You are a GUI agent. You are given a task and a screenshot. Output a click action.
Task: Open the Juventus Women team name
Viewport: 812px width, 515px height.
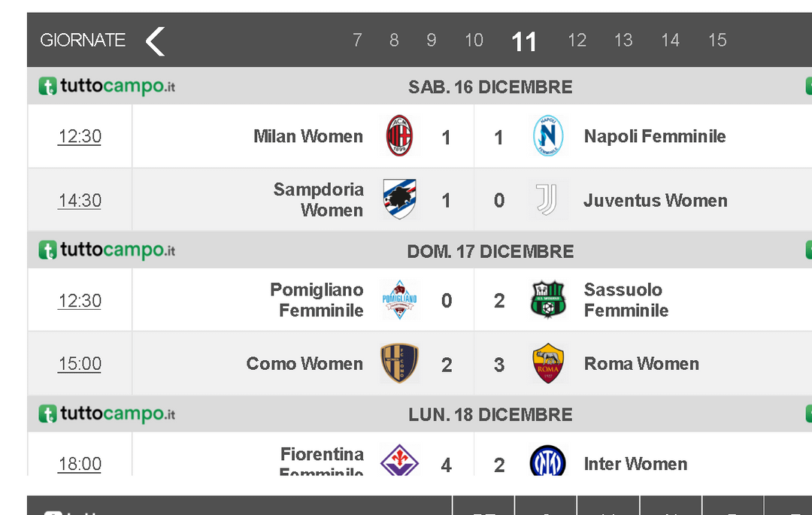[x=655, y=201]
